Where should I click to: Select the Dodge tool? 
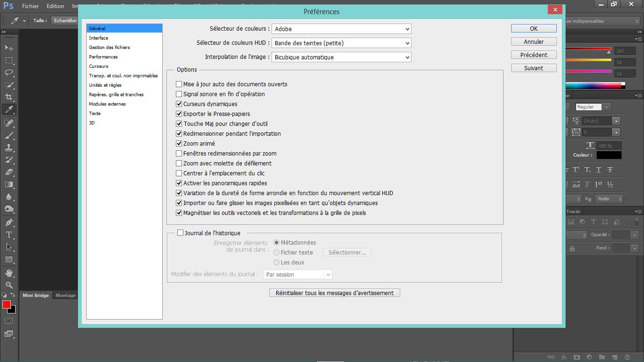coord(9,209)
